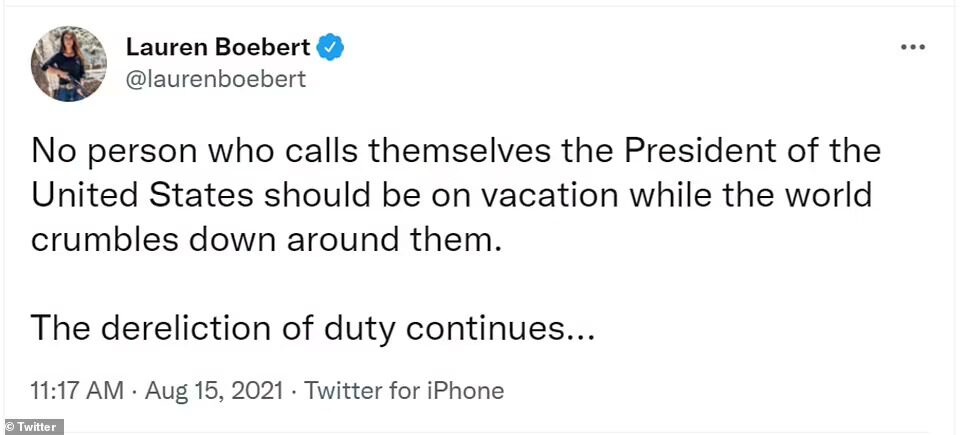Click the word iPhone in the footer

click(x=466, y=390)
